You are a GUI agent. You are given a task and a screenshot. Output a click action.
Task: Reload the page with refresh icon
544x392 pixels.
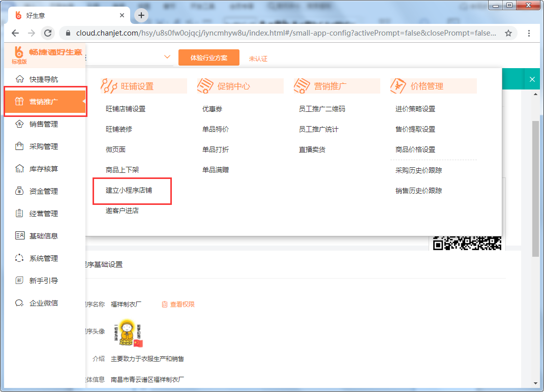click(x=48, y=33)
